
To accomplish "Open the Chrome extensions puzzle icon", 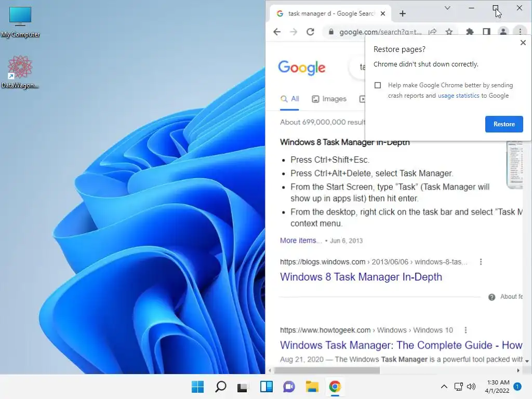I will [470, 32].
